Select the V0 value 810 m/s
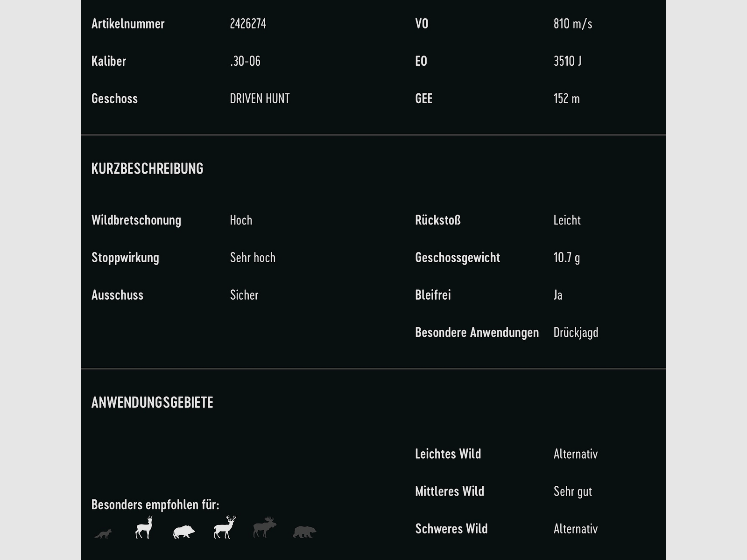Screen dimensions: 747x560 573,24
